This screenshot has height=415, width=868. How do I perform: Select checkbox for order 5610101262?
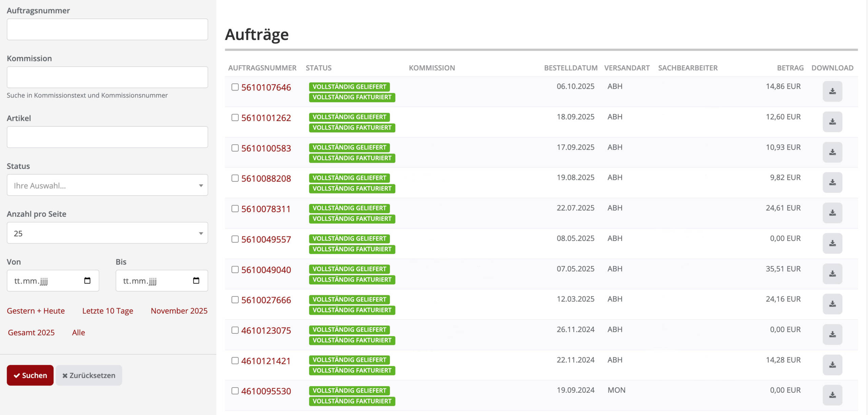[x=235, y=118]
